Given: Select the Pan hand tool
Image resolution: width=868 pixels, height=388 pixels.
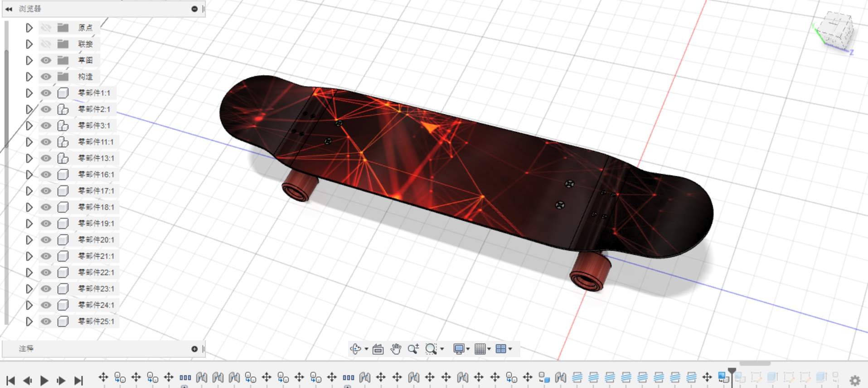Looking at the screenshot, I should 396,349.
